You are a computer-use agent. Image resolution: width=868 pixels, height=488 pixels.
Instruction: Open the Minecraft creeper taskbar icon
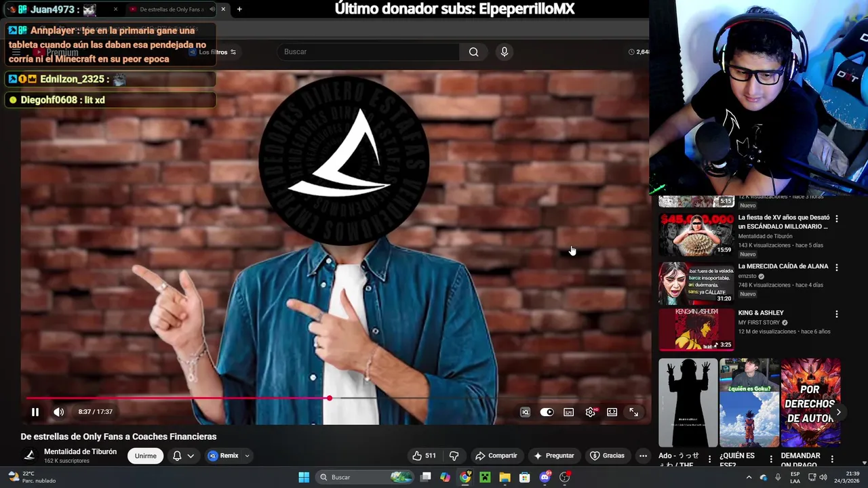point(485,477)
